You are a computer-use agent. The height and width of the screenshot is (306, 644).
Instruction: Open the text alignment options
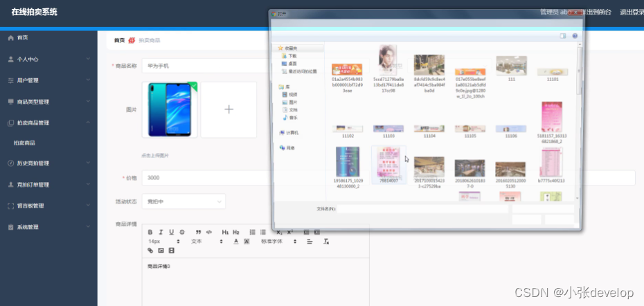(310, 242)
